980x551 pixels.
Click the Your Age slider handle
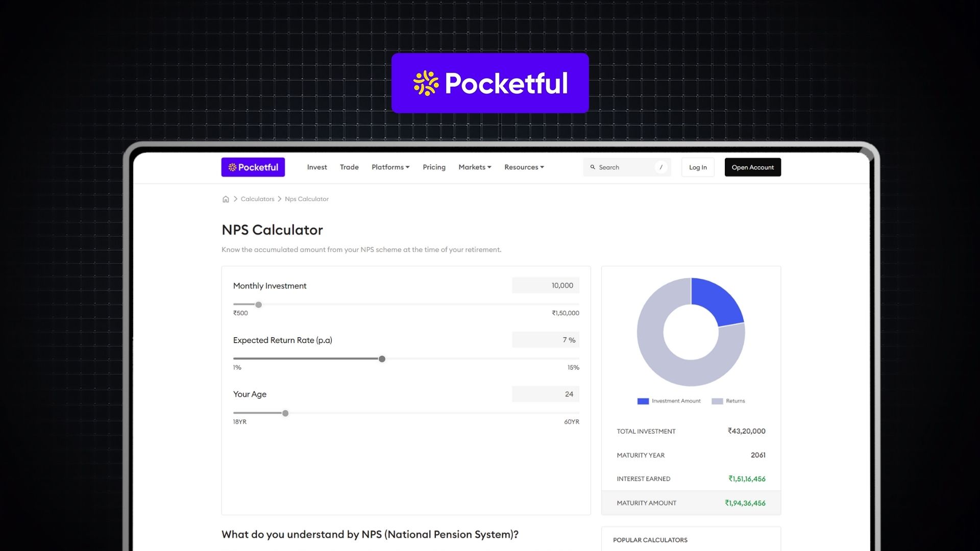[x=285, y=413]
